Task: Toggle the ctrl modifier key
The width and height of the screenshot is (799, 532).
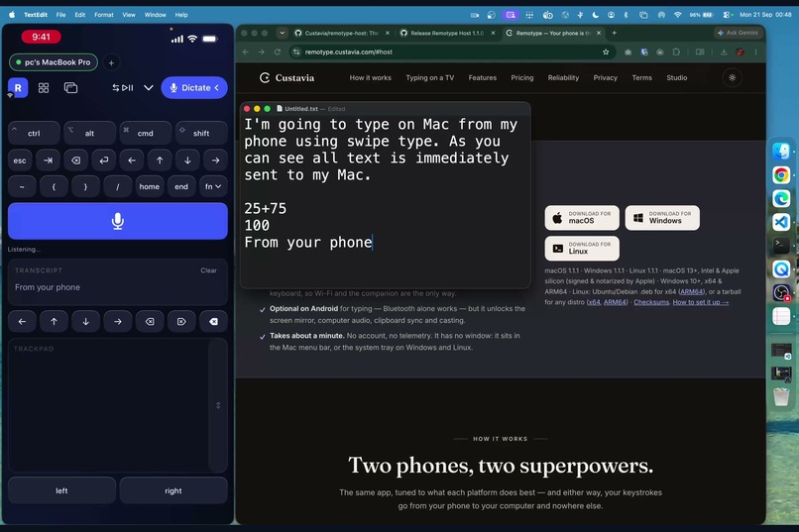Action: 34,133
